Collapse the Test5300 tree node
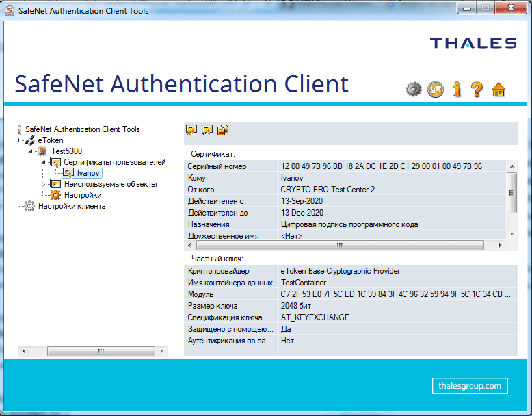The image size is (532, 416). click(x=30, y=151)
